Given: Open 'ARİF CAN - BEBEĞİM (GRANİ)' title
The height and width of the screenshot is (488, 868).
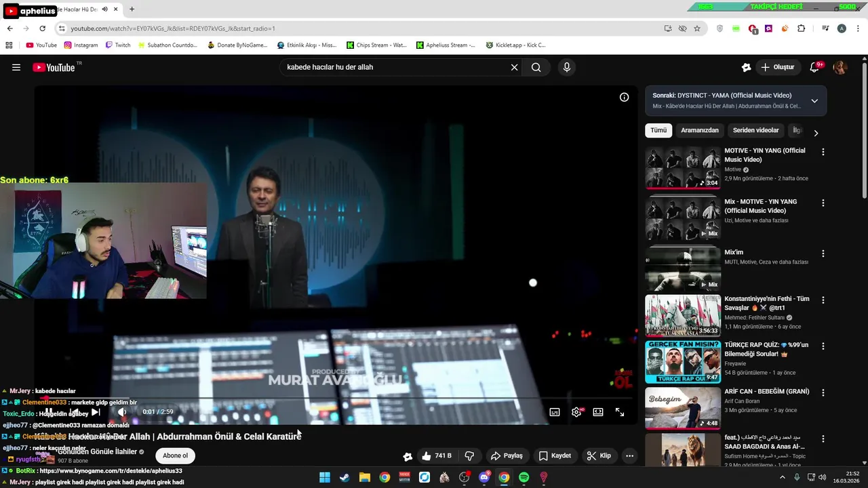Looking at the screenshot, I should point(767,391).
